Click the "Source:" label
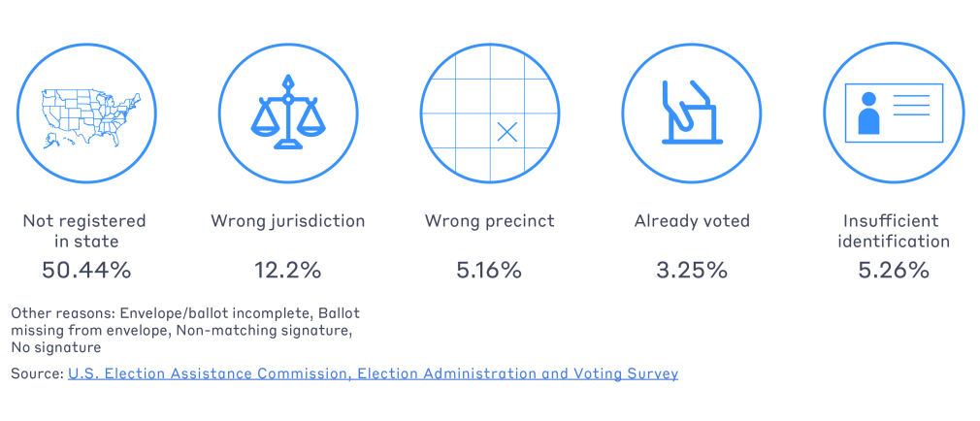Screen dimensions: 980x421 tap(36, 373)
